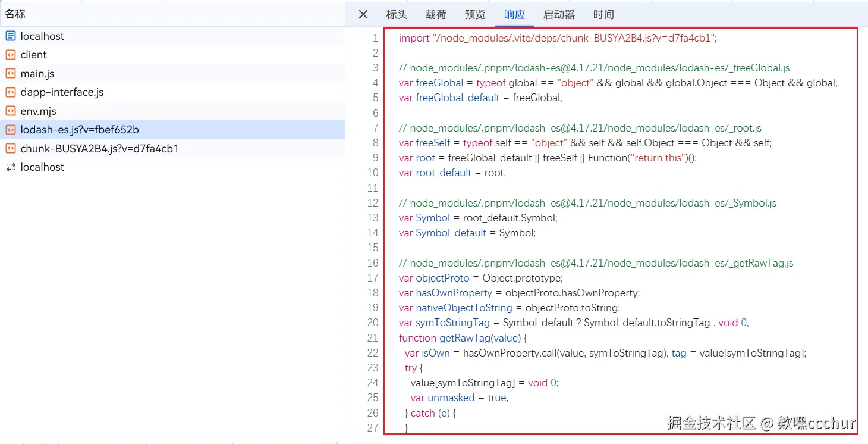Open the 时间 tab

point(603,14)
